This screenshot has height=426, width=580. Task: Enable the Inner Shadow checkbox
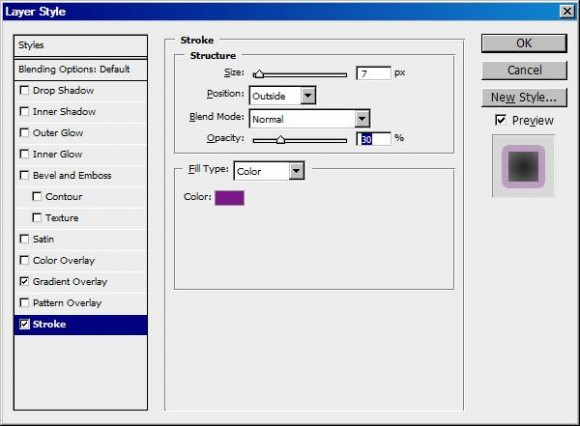click(24, 111)
